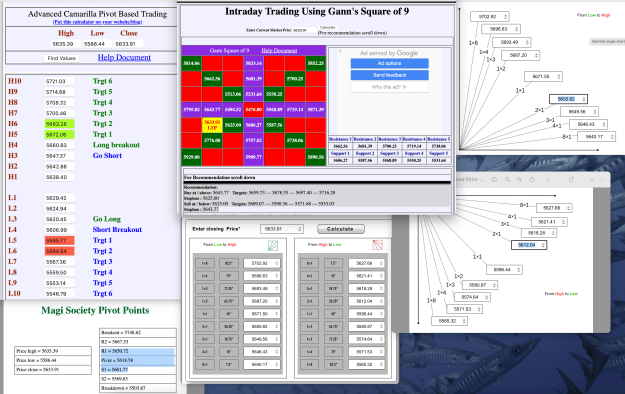Click Ad options button

pos(389,63)
